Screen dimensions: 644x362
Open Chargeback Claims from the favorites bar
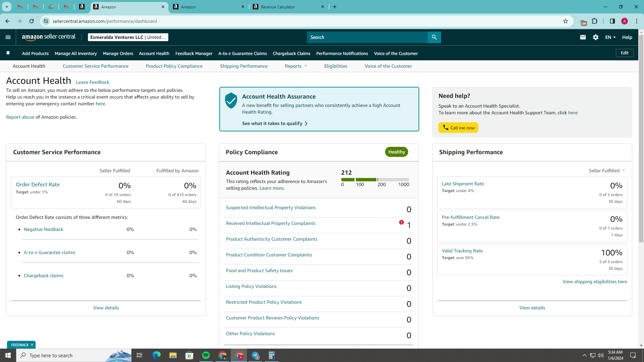click(x=291, y=53)
